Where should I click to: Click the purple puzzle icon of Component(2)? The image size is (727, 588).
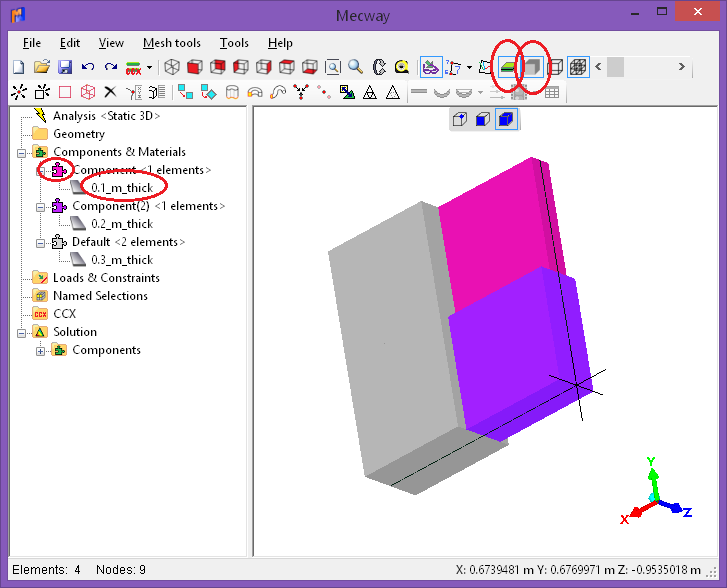point(59,206)
